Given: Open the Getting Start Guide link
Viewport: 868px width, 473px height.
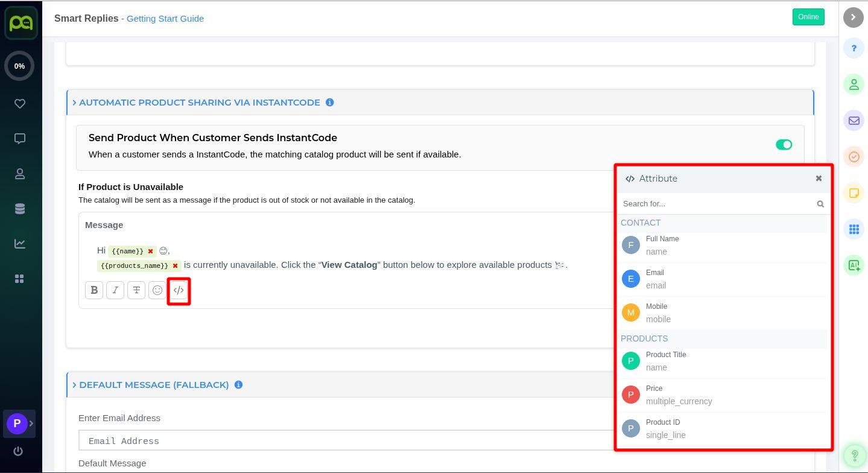Looking at the screenshot, I should 165,19.
